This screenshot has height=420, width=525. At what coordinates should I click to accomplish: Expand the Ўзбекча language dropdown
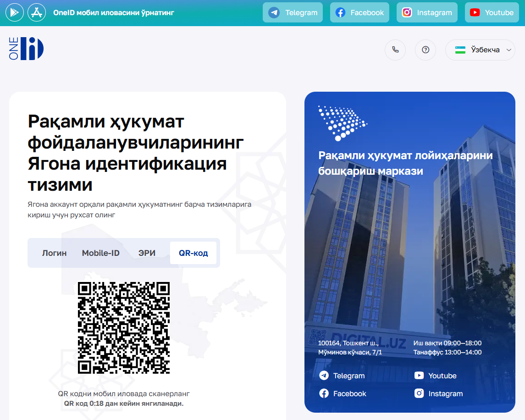point(480,50)
